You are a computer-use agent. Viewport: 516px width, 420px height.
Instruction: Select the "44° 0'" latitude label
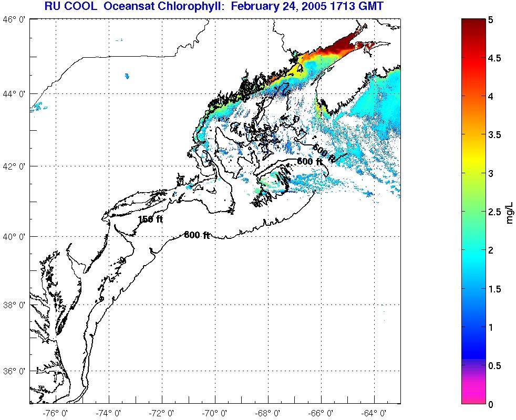coord(14,94)
